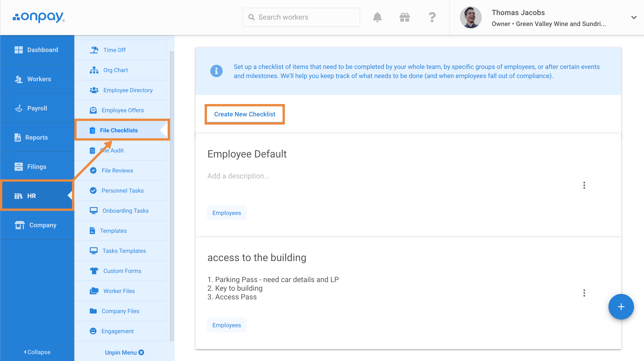Click the Engagement smiley icon
This screenshot has height=361, width=644.
pos(93,331)
